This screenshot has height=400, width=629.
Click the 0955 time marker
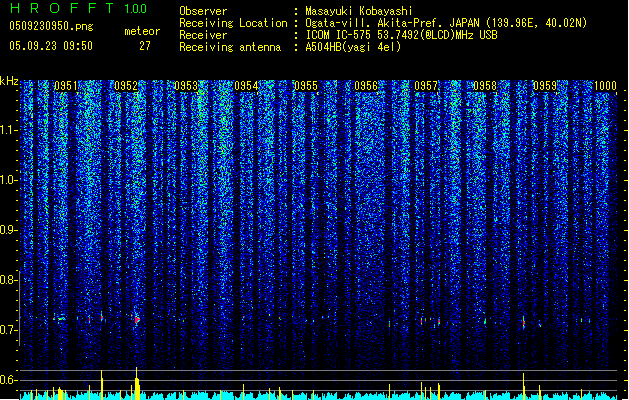[x=306, y=86]
